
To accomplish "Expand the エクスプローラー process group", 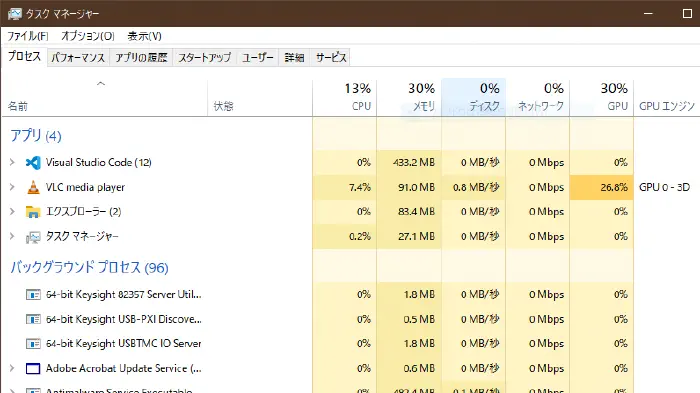I will click(x=12, y=212).
